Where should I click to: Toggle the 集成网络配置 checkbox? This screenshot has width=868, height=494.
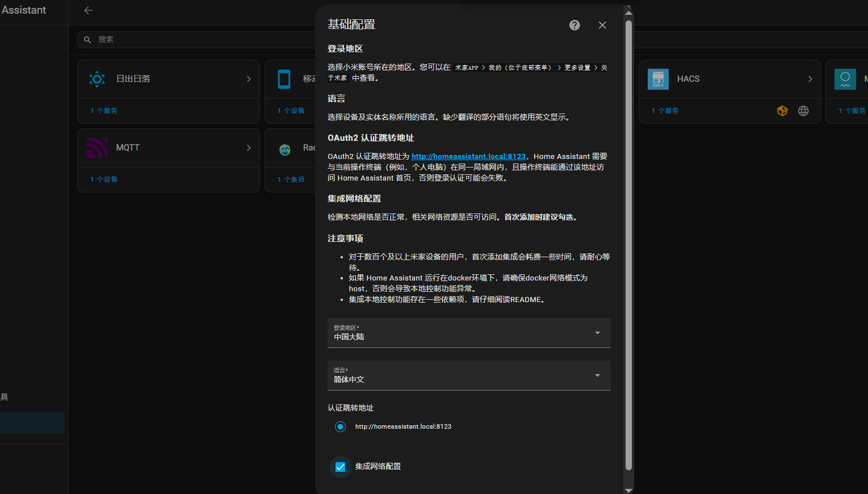341,467
